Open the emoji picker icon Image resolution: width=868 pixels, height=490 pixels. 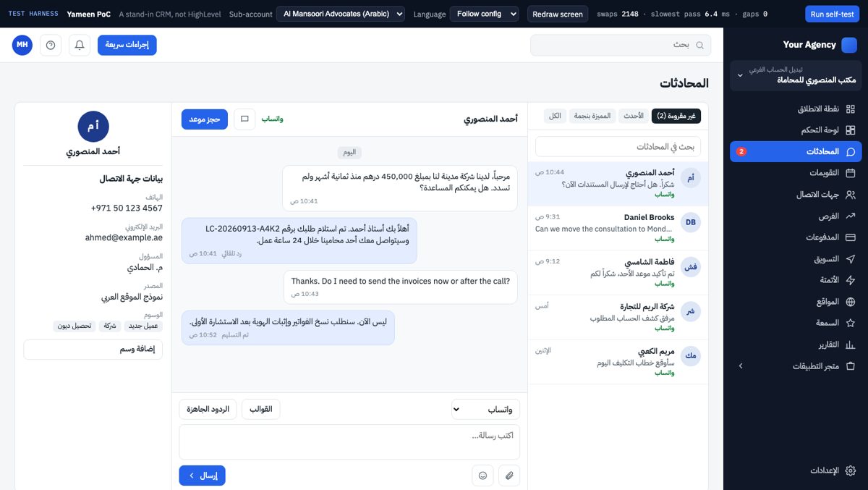[482, 476]
